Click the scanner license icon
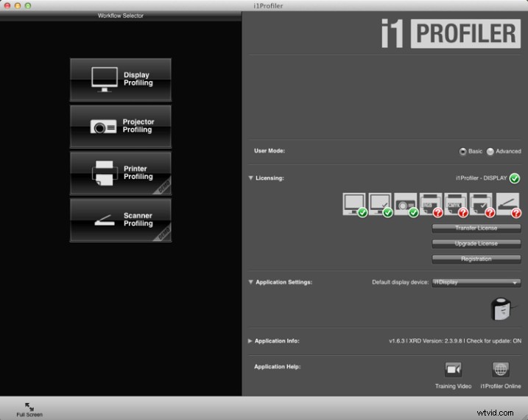This screenshot has width=528, height=420. coord(508,204)
